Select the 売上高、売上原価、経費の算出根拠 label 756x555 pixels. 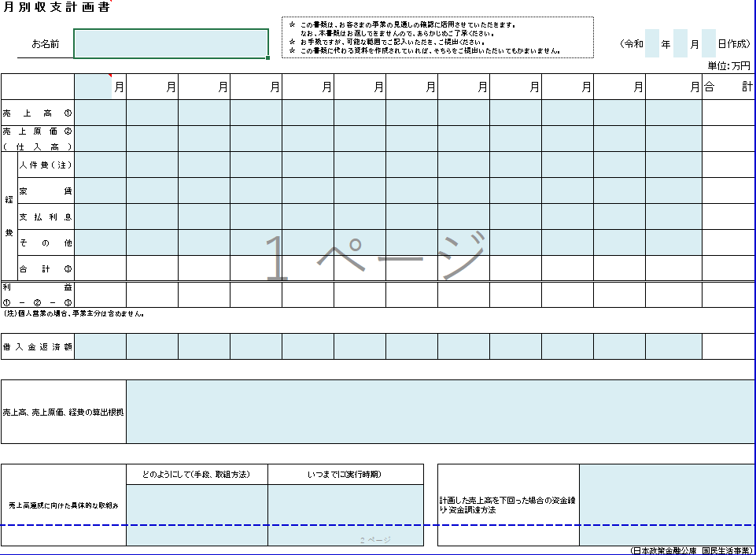tap(63, 413)
